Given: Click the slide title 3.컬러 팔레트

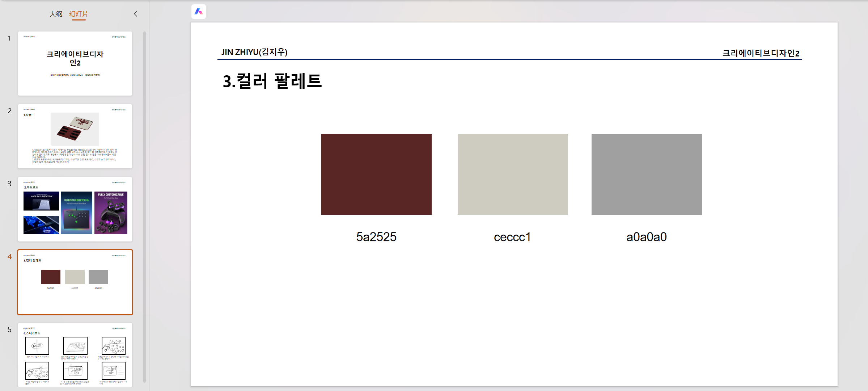Looking at the screenshot, I should click(272, 81).
